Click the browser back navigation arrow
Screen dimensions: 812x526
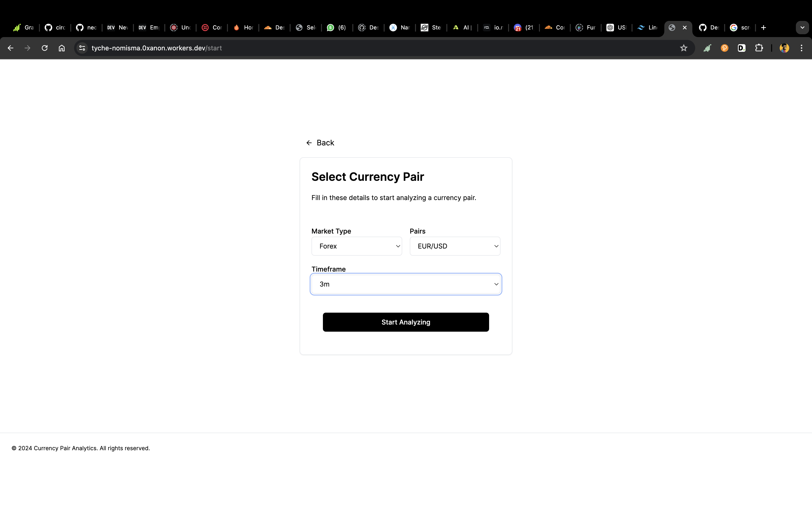[11, 48]
